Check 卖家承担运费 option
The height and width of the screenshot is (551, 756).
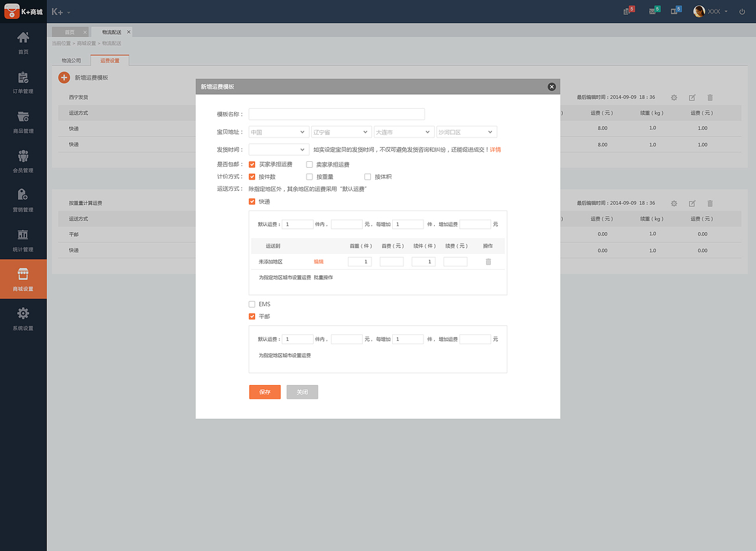click(309, 164)
